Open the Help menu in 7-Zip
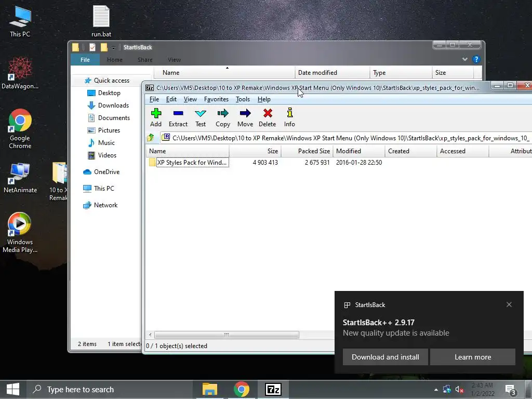532x399 pixels. (x=264, y=99)
